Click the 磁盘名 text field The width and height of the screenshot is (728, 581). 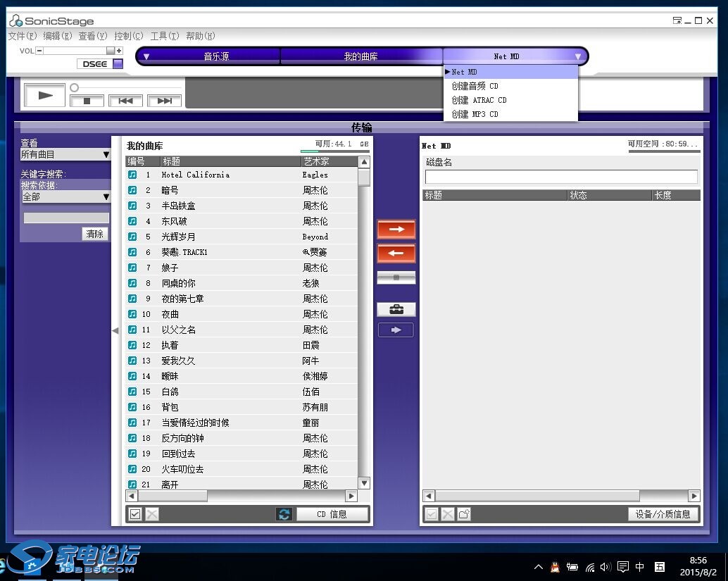[561, 177]
